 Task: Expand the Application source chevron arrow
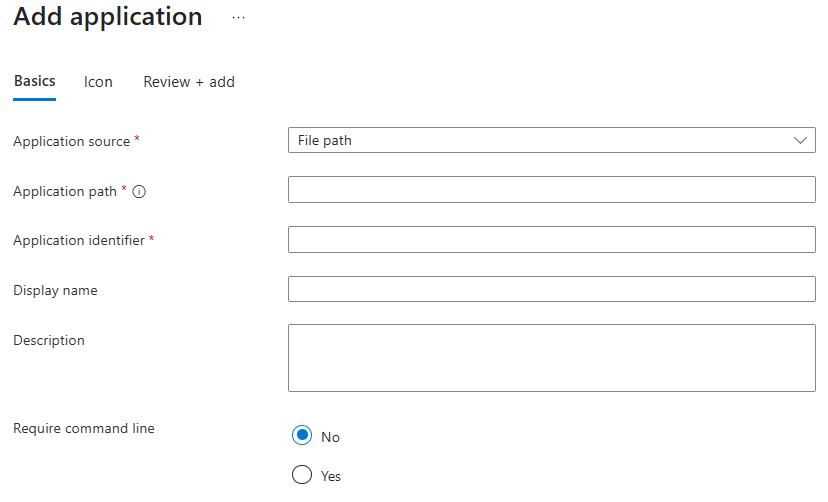[x=800, y=140]
